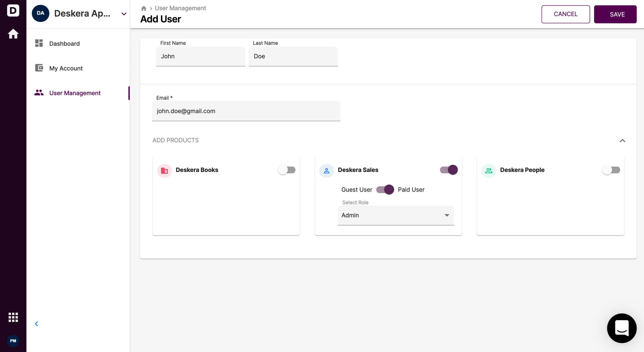Click the Dashboard grid icon

[39, 43]
